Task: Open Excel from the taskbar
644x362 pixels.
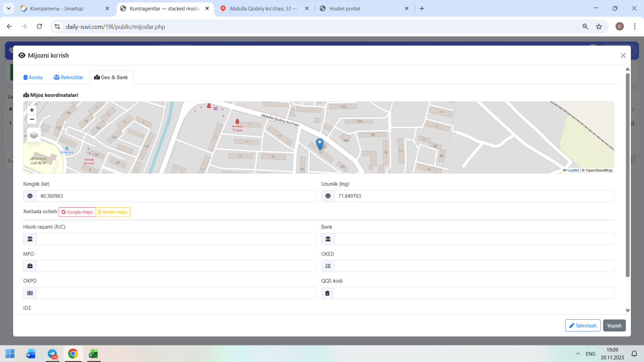Action: pyautogui.click(x=93, y=354)
